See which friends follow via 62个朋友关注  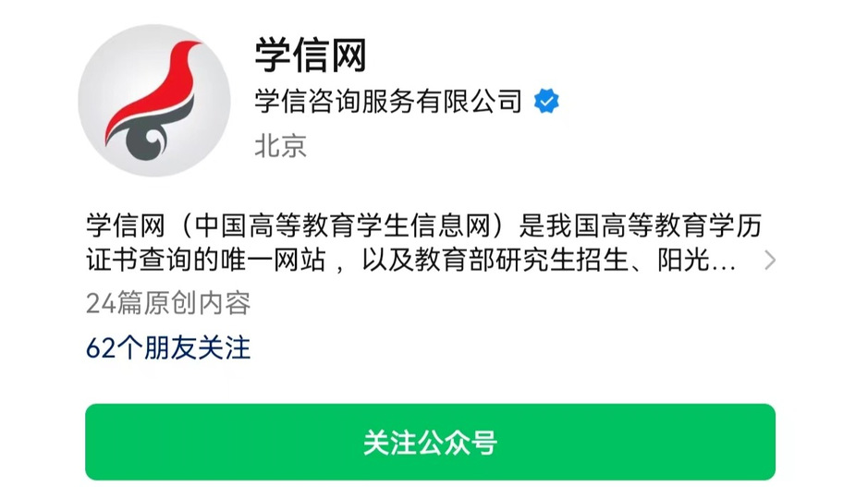point(168,347)
